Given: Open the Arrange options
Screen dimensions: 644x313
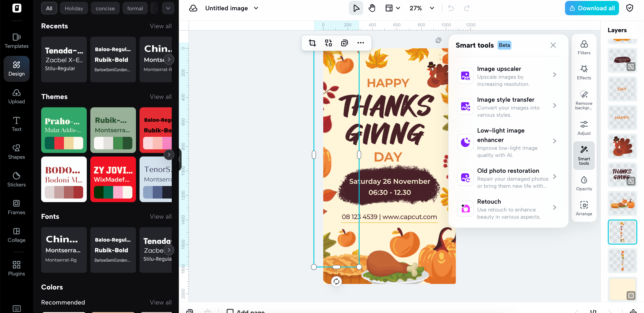Looking at the screenshot, I should click(584, 208).
